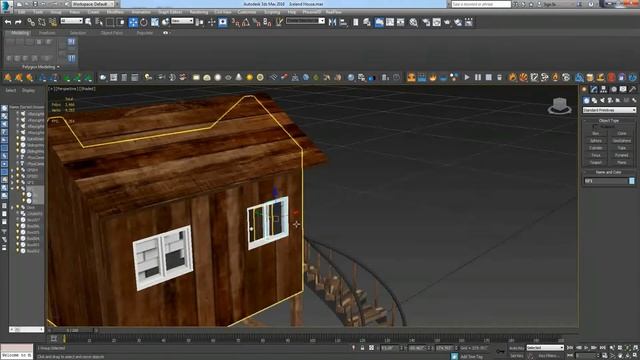
Task: Switch to the Freeform ribbon tab
Action: point(47,33)
